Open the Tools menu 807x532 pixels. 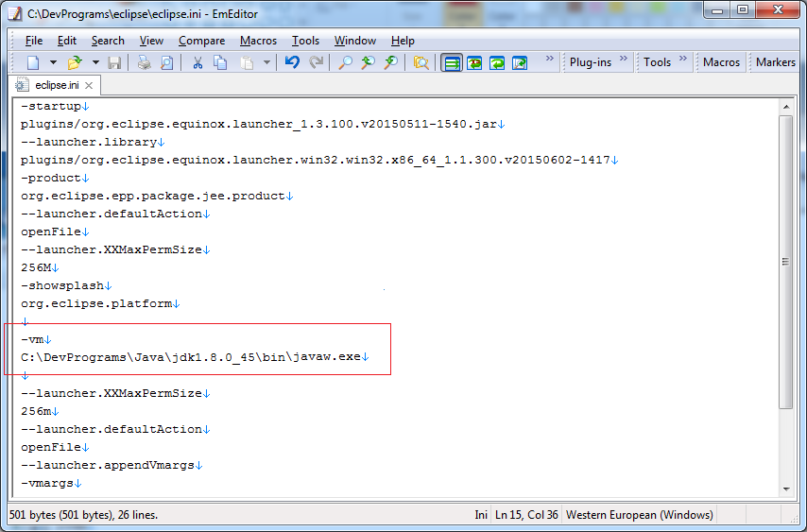tap(306, 41)
